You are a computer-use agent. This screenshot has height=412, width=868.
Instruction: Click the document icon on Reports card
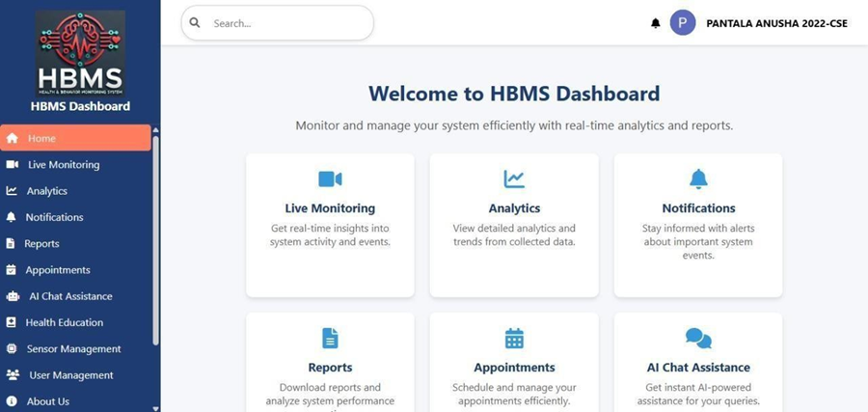click(330, 338)
